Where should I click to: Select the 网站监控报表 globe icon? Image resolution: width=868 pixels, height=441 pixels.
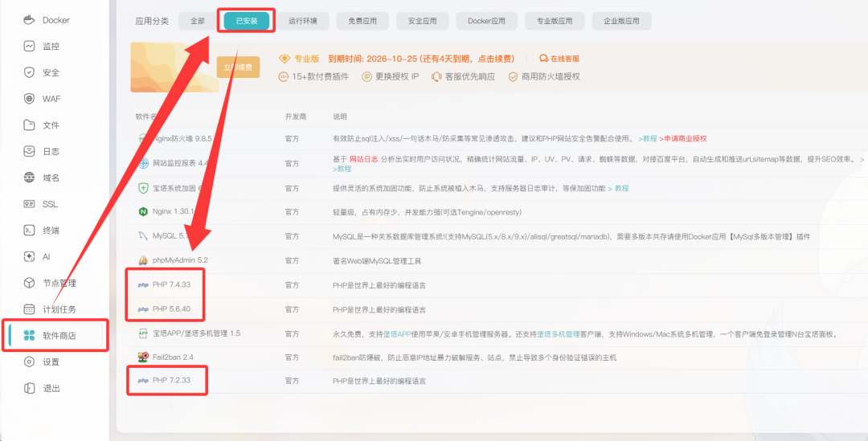click(x=143, y=163)
